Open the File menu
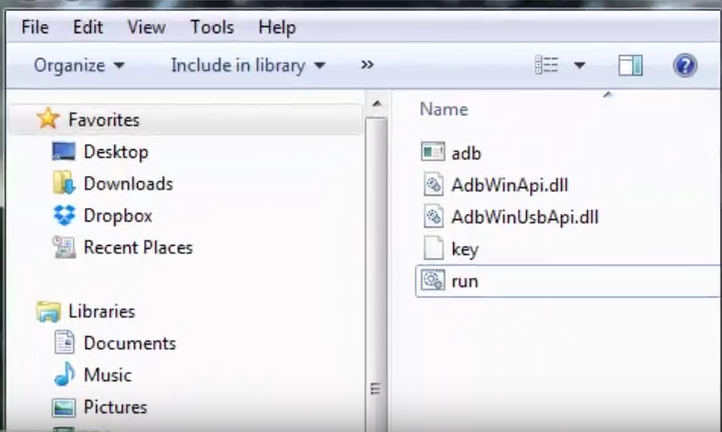The image size is (722, 432). tap(35, 27)
